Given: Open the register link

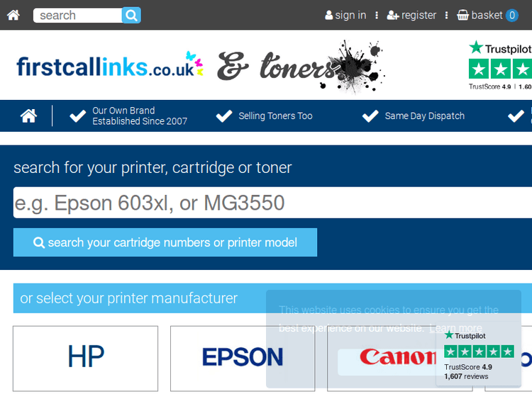Looking at the screenshot, I should click(x=411, y=15).
